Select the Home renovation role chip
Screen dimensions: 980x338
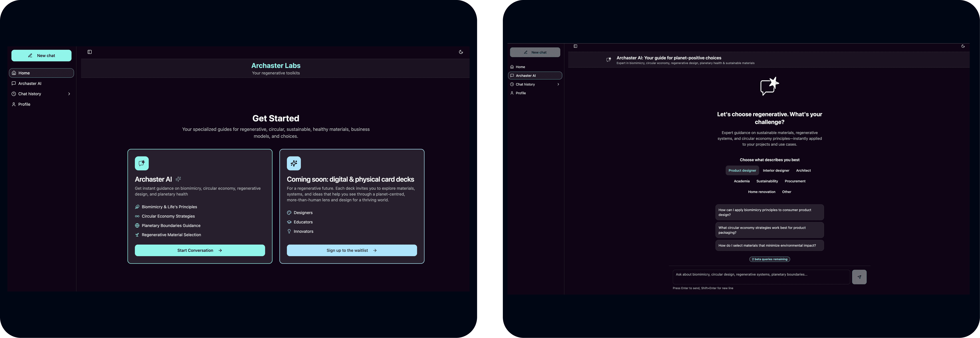[x=762, y=192]
